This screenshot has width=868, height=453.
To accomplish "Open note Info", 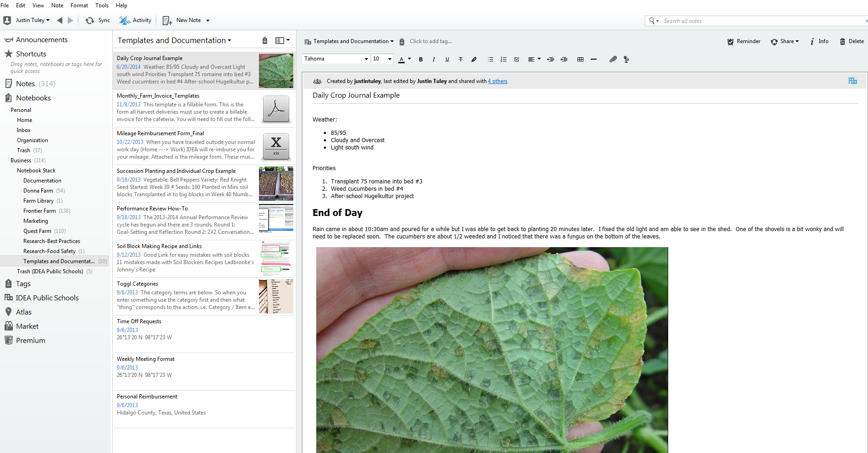I will (x=819, y=41).
